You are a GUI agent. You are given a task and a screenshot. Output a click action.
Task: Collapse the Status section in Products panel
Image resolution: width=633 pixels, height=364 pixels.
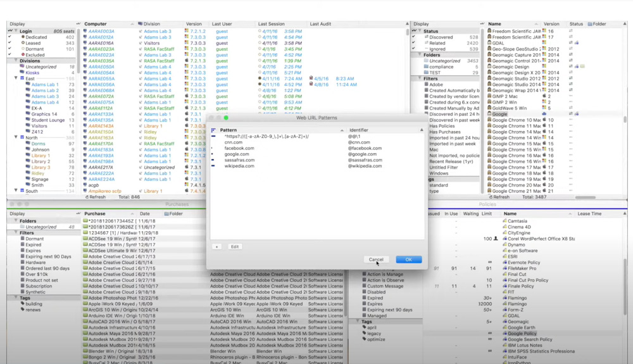click(420, 31)
